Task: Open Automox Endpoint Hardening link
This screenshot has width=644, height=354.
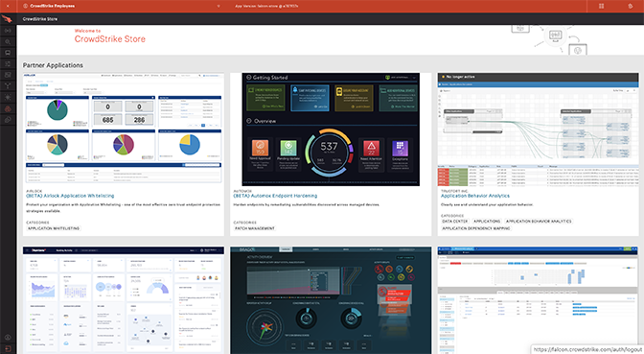Action: pos(275,196)
